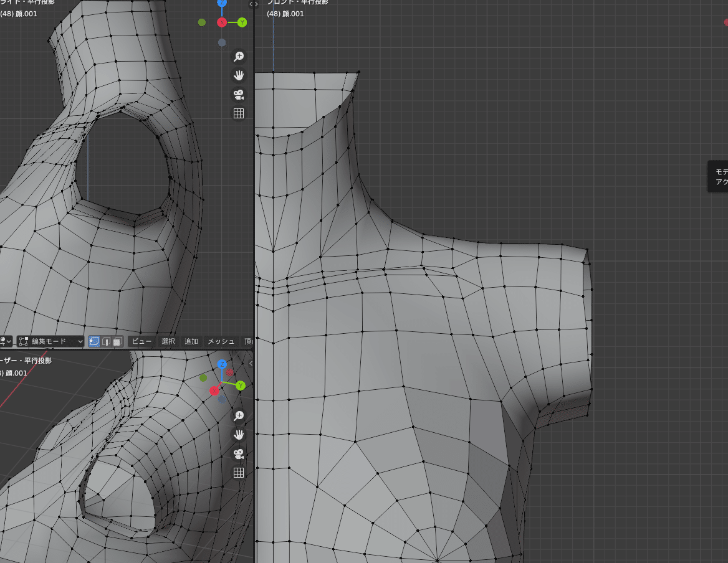The height and width of the screenshot is (563, 728).
Task: Click the 追加 menu button in the header
Action: click(x=190, y=341)
